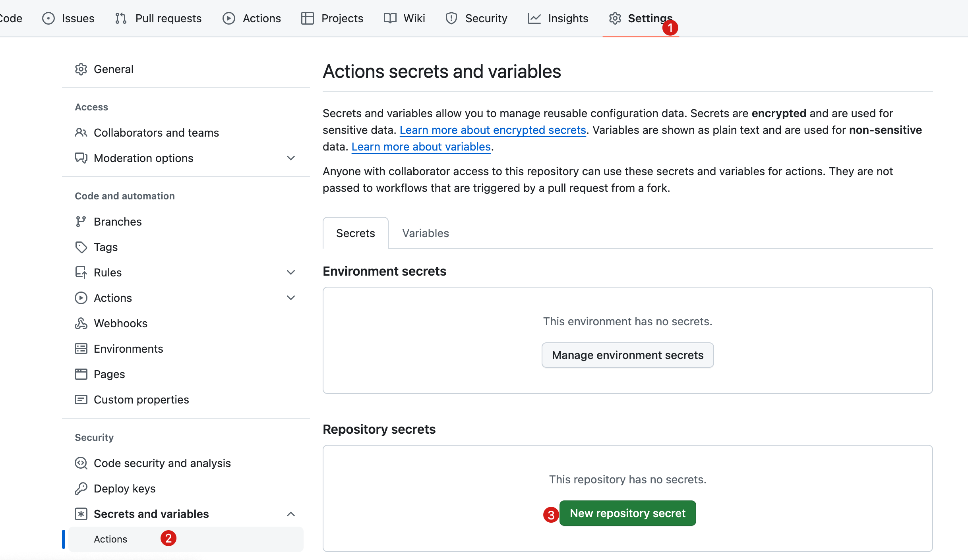Click the General settings gear icon
Viewport: 968px width, 560px height.
(81, 69)
